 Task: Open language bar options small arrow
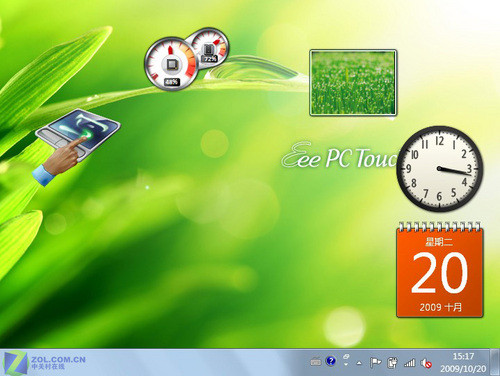pos(346,365)
